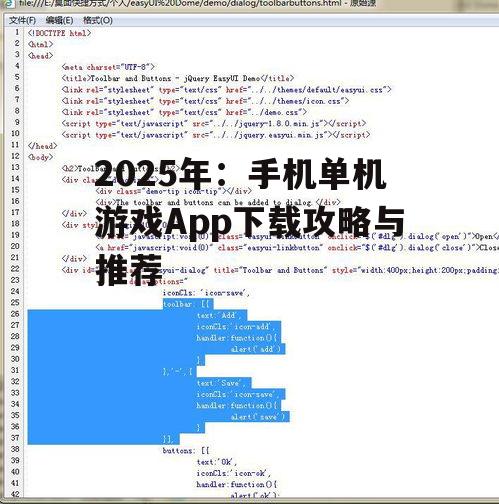The image size is (499, 504).
Task: Open the 格式(O) menu
Action: click(98, 20)
